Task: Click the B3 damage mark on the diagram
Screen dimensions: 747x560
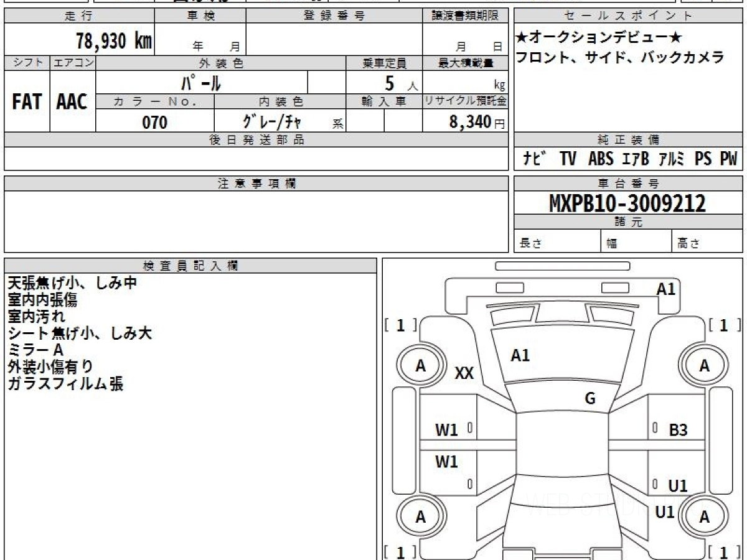Action: [678, 430]
